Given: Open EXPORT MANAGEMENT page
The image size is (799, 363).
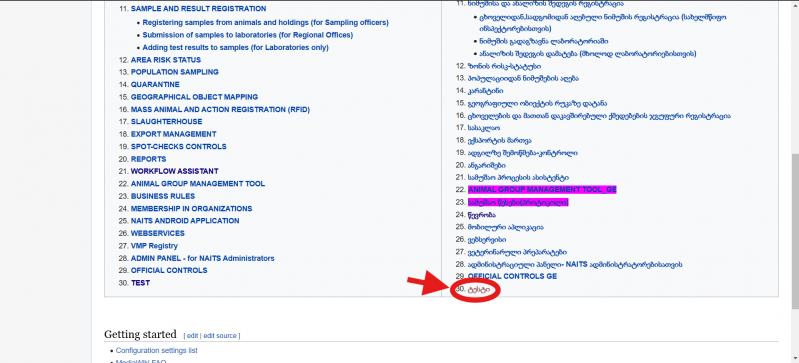Looking at the screenshot, I should (x=173, y=134).
